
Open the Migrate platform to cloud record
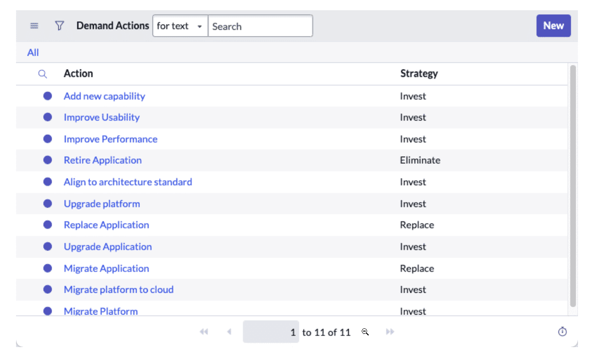(118, 289)
